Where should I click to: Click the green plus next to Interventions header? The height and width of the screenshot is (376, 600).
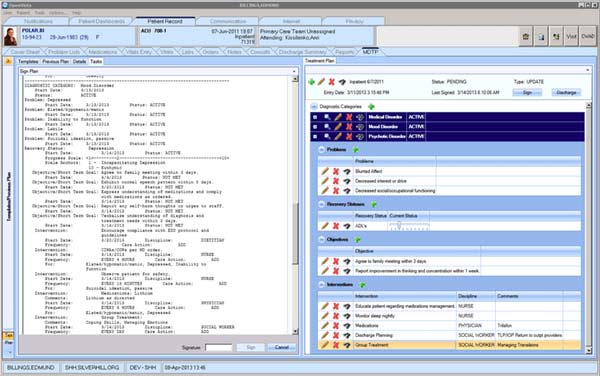click(x=362, y=285)
